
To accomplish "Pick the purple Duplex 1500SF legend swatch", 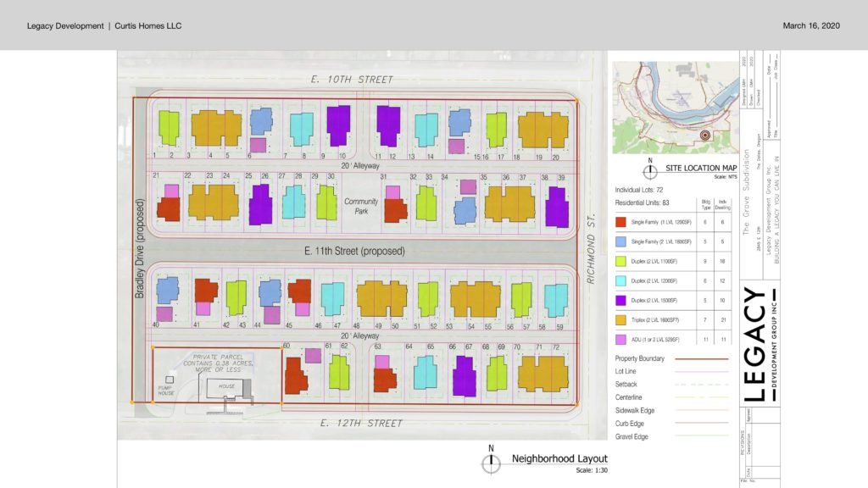I will 620,301.
